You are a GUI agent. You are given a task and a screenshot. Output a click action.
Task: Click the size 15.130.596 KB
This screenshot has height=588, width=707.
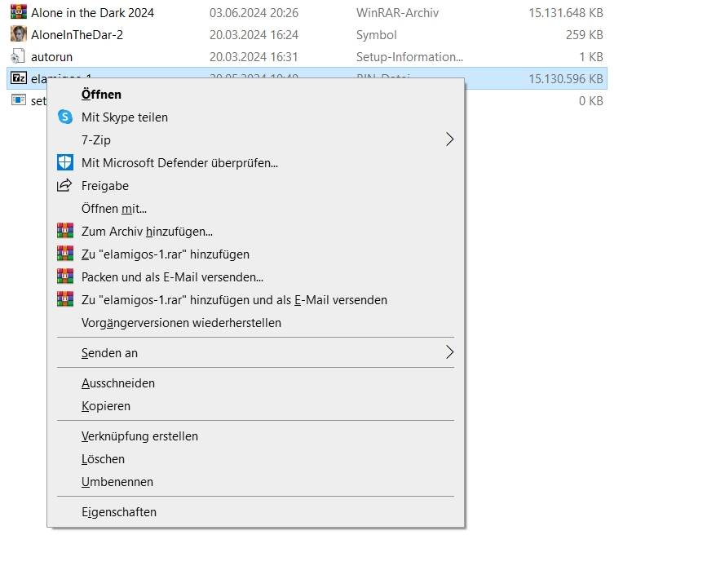[566, 79]
